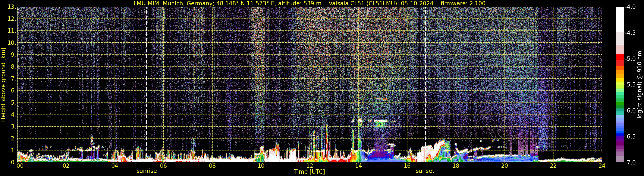The width and height of the screenshot is (644, 176).
Task: Click the "7." km height axis tick
Action: click(x=13, y=79)
